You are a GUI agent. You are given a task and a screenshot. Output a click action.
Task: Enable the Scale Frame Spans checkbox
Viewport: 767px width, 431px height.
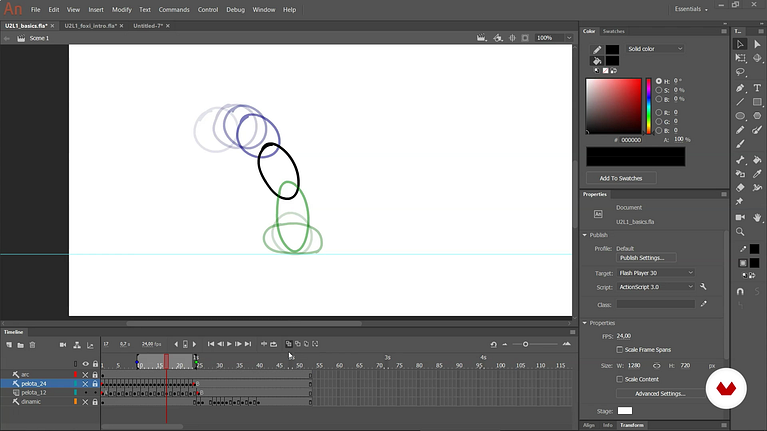[620, 349]
